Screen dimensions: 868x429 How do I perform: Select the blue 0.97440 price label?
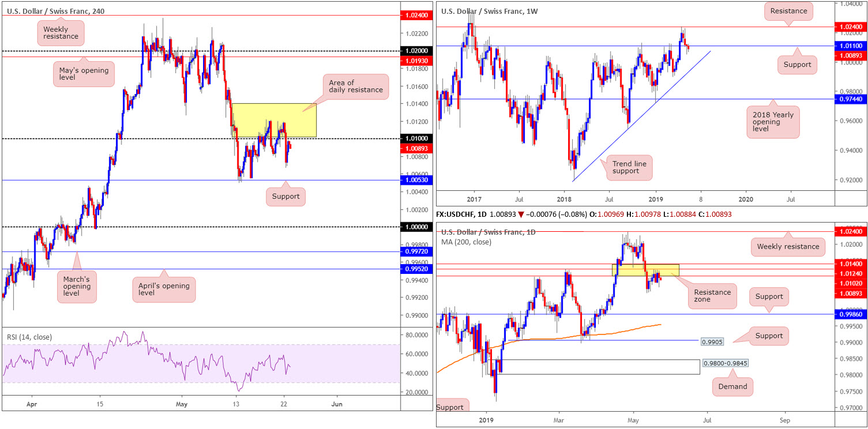pyautogui.click(x=851, y=99)
